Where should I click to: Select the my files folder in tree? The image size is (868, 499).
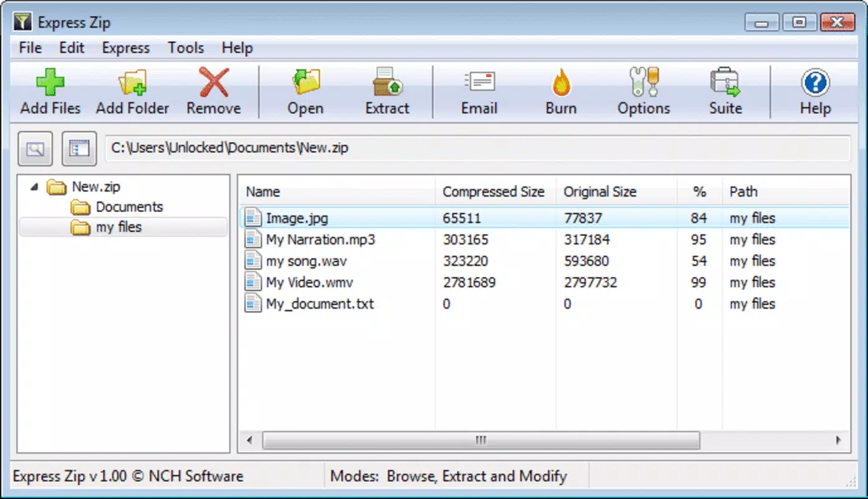click(x=123, y=227)
